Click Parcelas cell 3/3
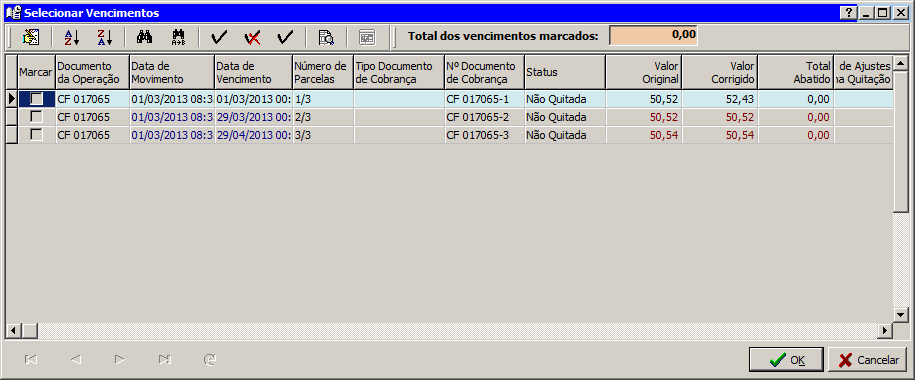 323,135
